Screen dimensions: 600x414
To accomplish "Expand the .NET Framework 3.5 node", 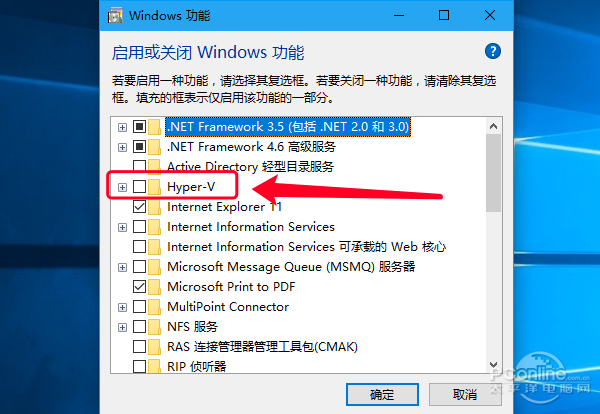I will 122,127.
